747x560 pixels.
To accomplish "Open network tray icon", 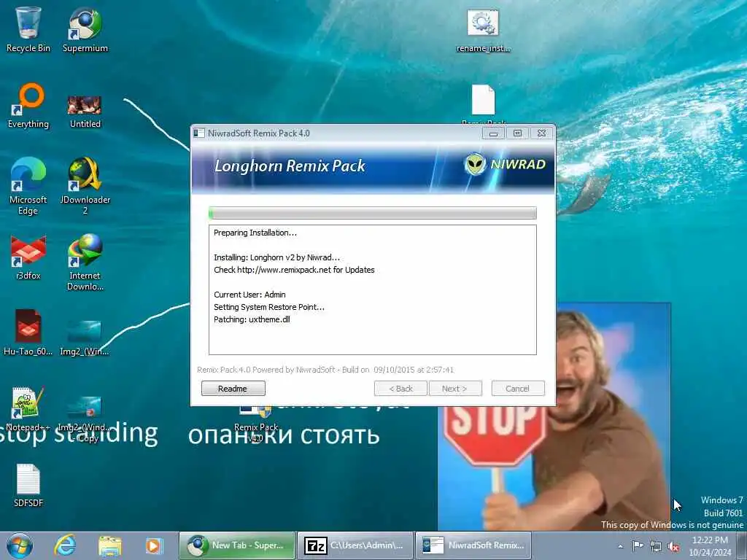I will point(656,547).
